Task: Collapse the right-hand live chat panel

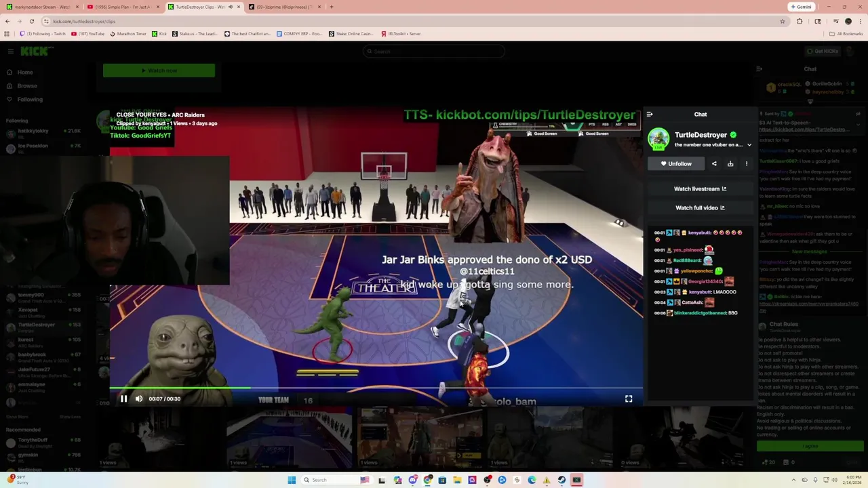Action: [x=759, y=68]
